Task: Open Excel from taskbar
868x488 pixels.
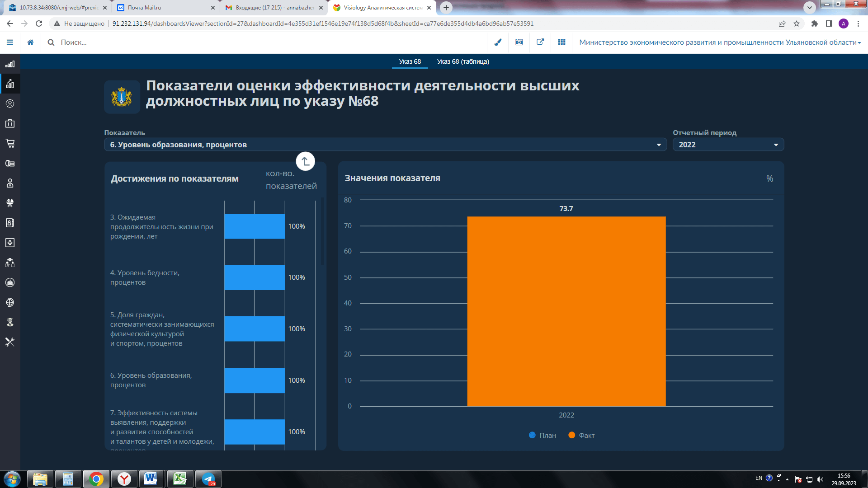Action: click(x=179, y=479)
